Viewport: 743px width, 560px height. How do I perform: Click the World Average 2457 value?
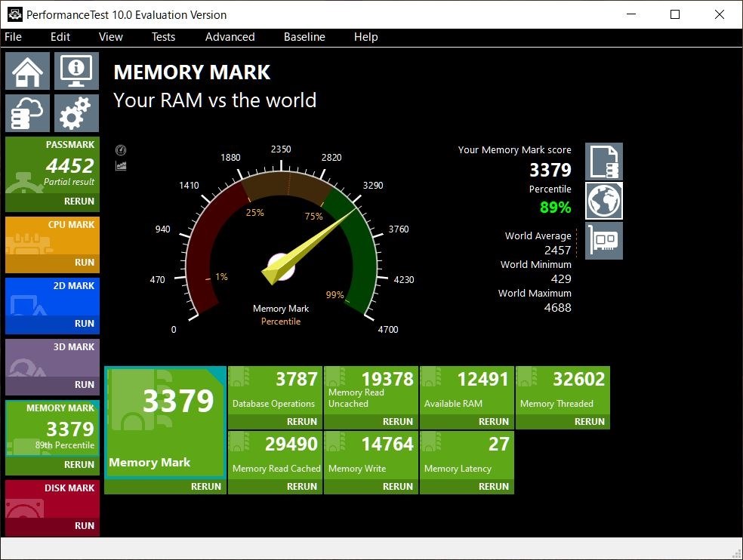tap(557, 250)
